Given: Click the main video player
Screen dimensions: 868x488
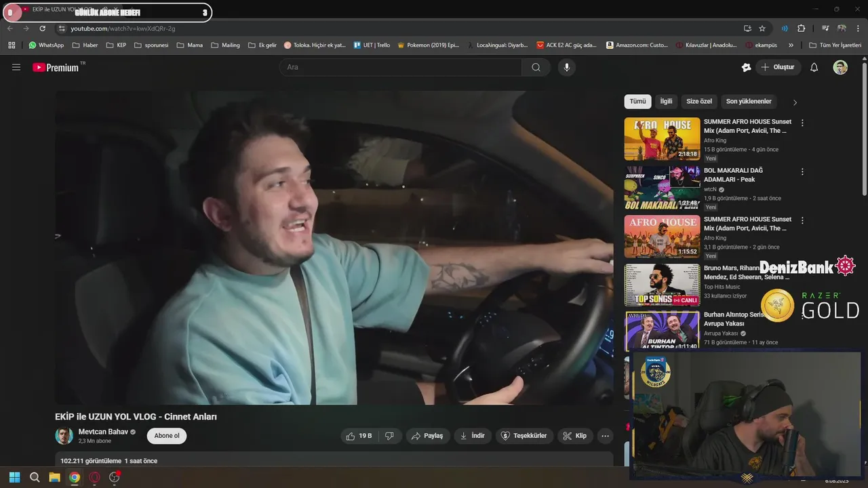Looking at the screenshot, I should click(334, 247).
